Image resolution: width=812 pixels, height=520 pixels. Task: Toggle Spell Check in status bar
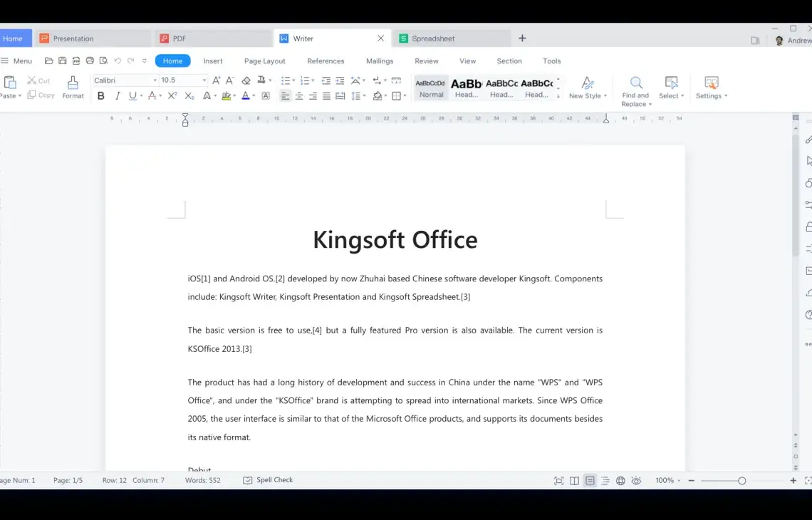(268, 480)
